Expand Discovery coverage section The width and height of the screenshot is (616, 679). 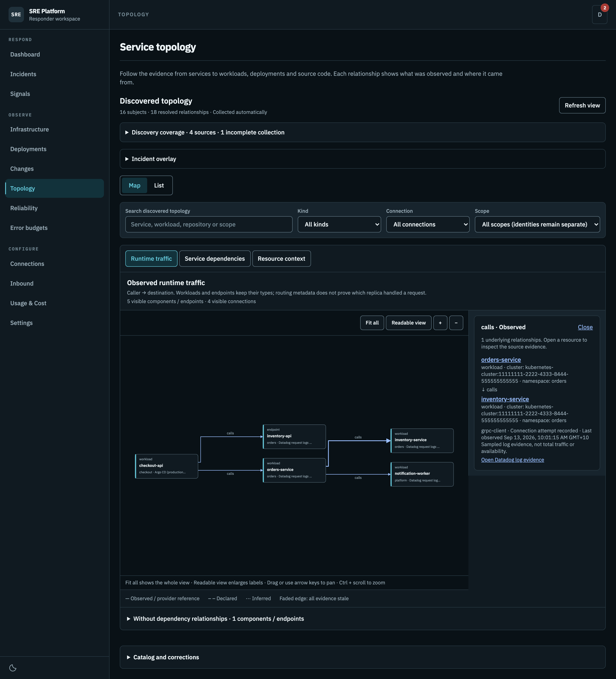point(363,132)
